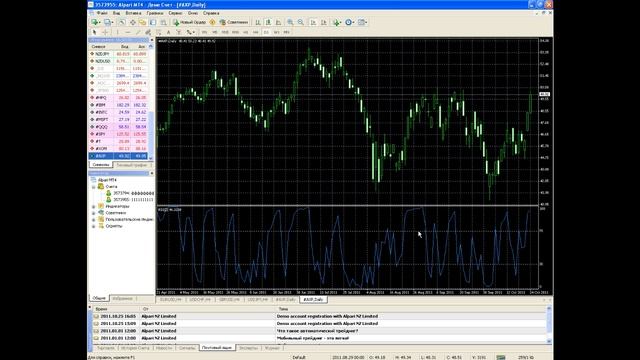The width and height of the screenshot is (640, 360).
Task: Toggle the Советники (Expert Advisors) button
Action: 234,22
